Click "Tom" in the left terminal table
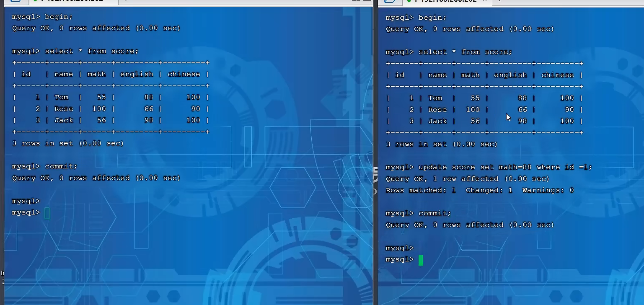 (61, 97)
